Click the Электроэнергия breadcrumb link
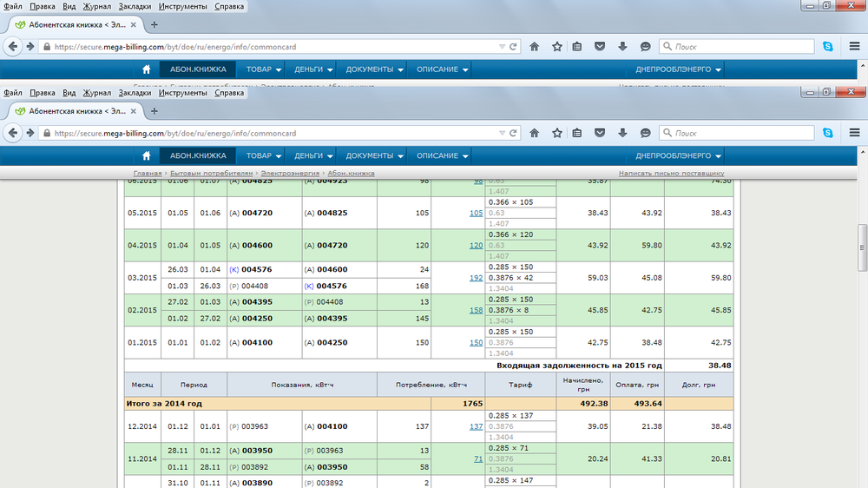The width and height of the screenshot is (868, 488). tap(292, 174)
